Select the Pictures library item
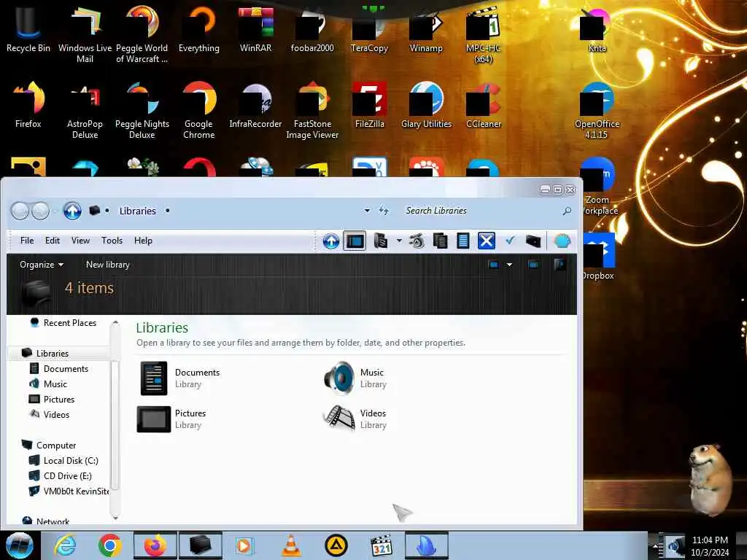The width and height of the screenshot is (747, 560). coord(172,419)
